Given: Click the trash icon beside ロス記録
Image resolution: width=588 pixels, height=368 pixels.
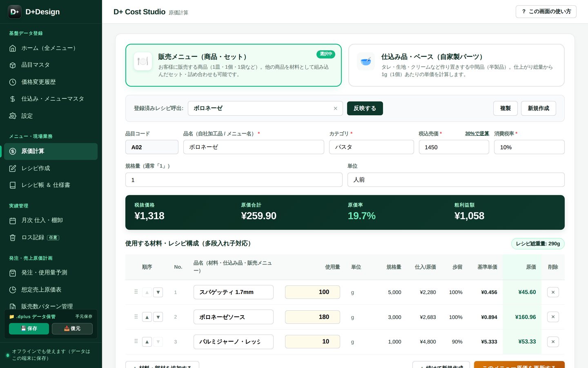Looking at the screenshot, I should coord(13,238).
